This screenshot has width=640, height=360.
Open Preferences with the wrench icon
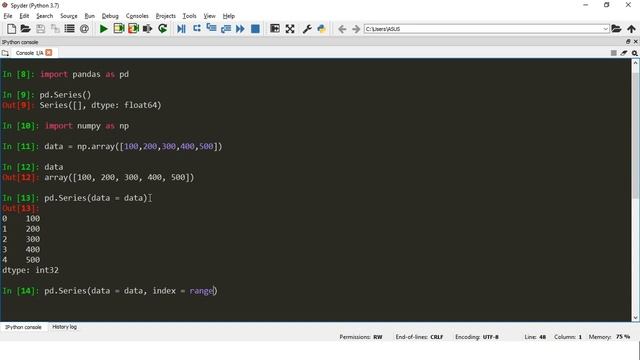click(307, 29)
